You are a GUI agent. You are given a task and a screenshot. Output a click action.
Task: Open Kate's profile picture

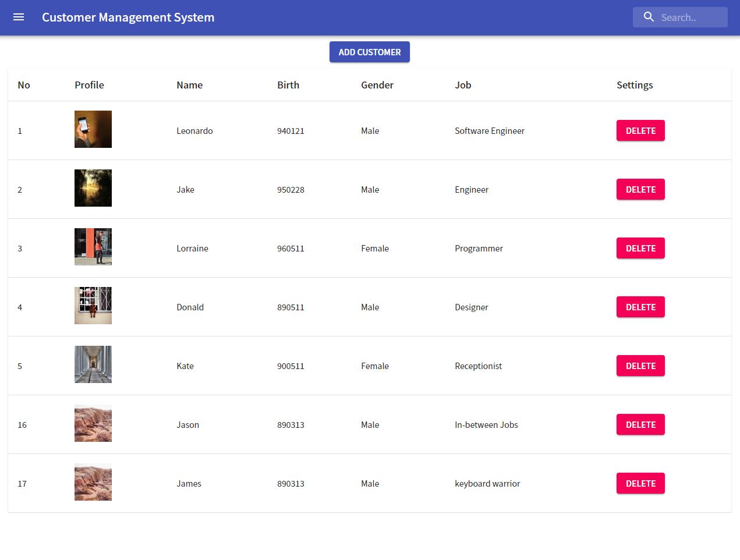pyautogui.click(x=93, y=364)
